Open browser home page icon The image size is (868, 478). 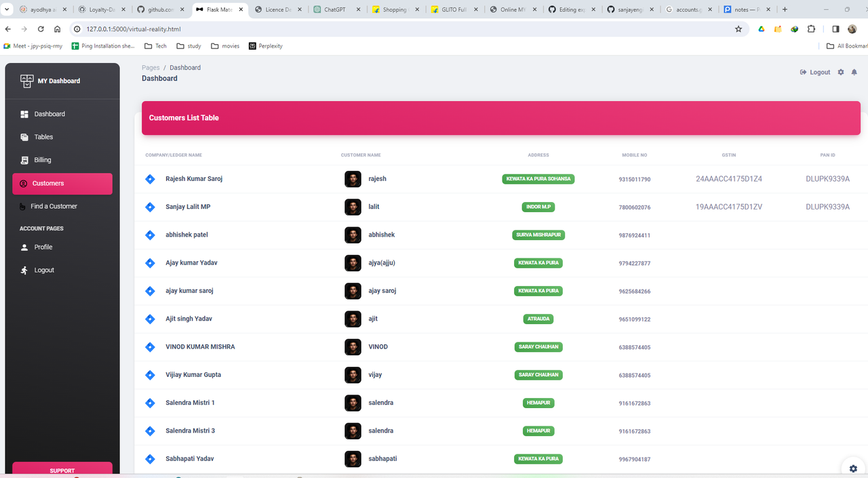click(58, 29)
